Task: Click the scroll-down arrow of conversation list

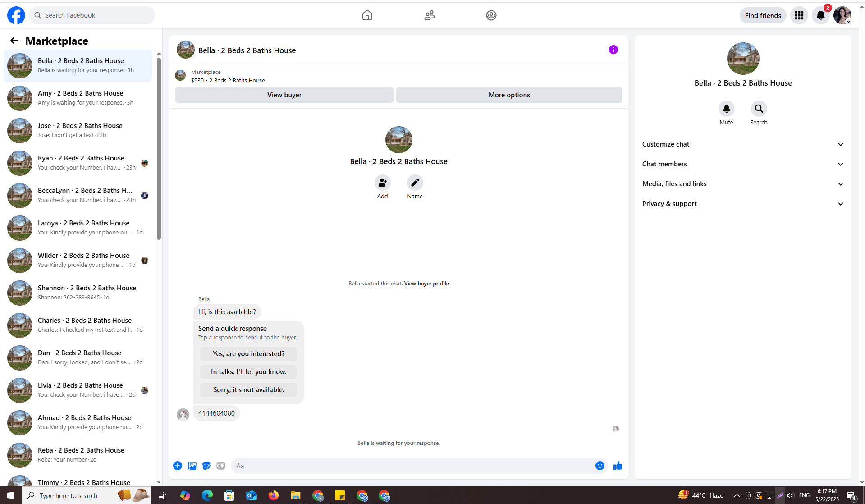Action: 159,482
